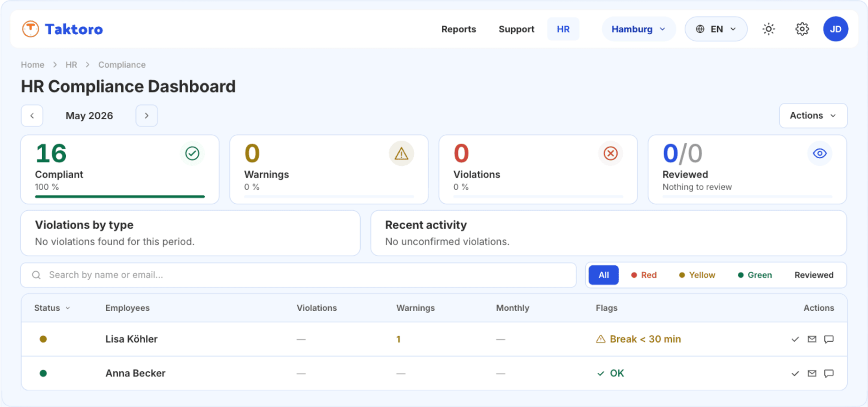This screenshot has height=407, width=868.
Task: Click the Taktoro logo icon
Action: (x=31, y=29)
